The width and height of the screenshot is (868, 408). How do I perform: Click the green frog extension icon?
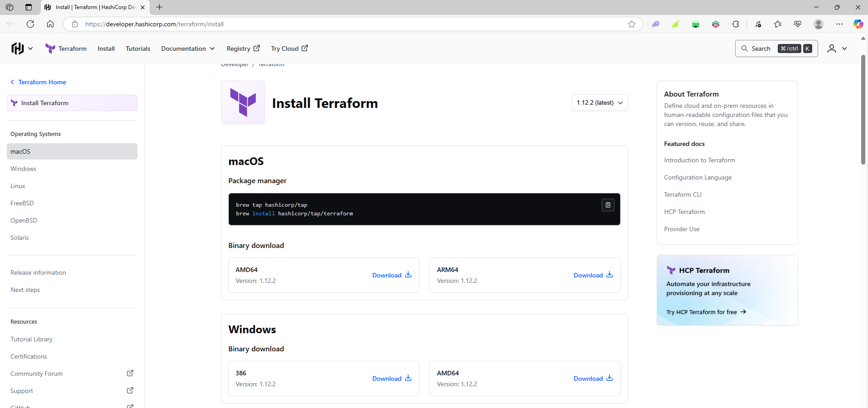tap(696, 24)
